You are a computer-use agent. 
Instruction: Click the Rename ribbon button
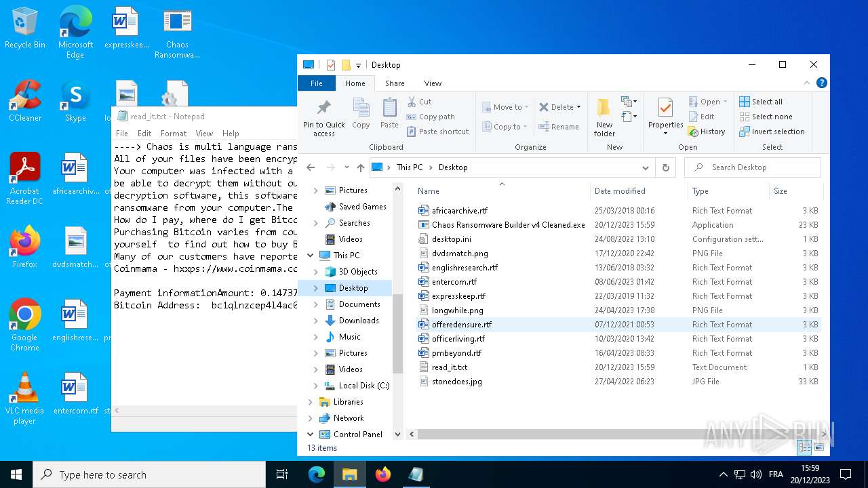point(559,127)
